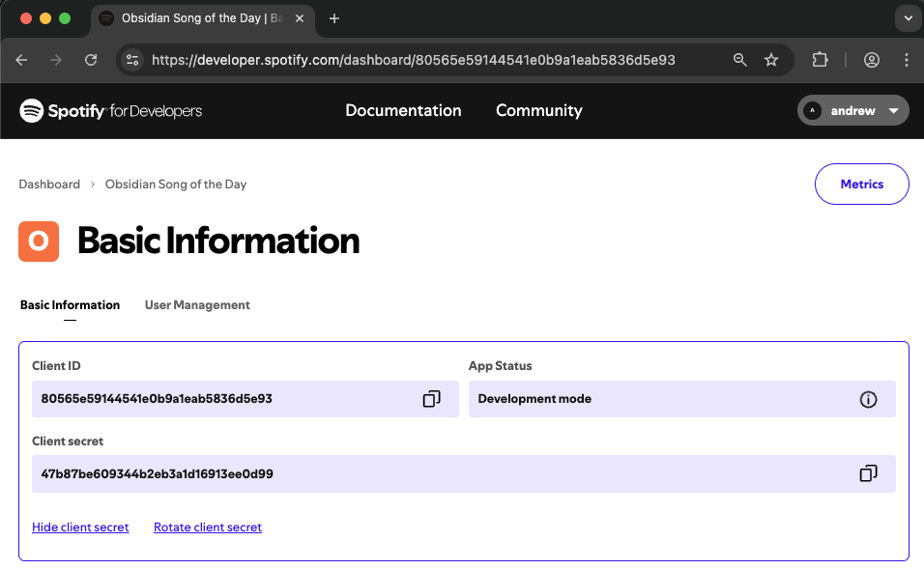The height and width of the screenshot is (570, 924).
Task: Open the zoom magnifier in address bar
Action: coord(740,60)
